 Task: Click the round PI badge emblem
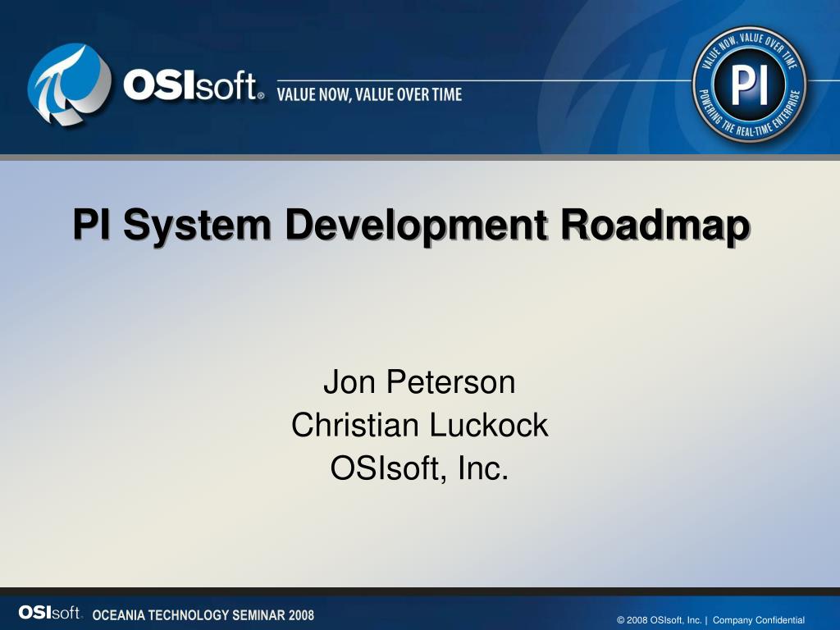[749, 84]
